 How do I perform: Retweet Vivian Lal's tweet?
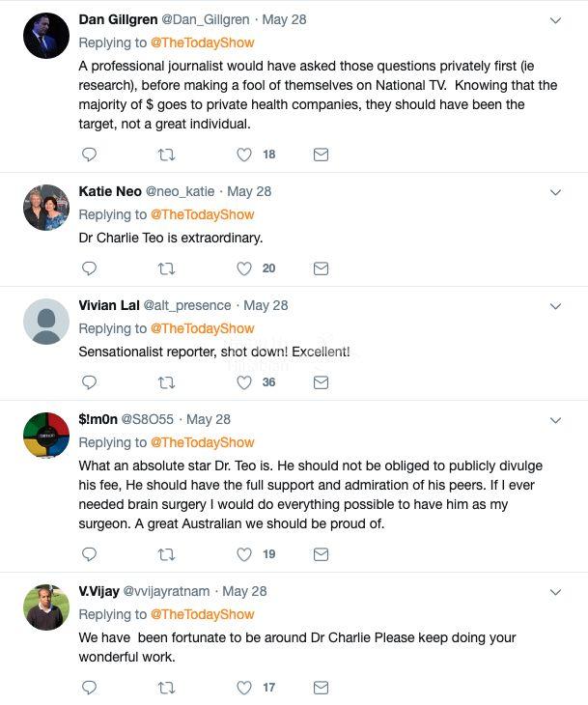(166, 382)
